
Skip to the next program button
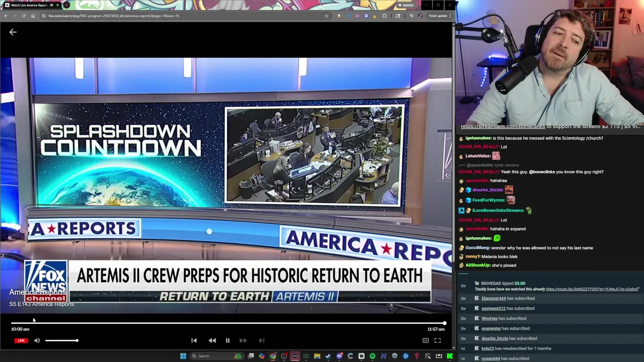(262, 340)
